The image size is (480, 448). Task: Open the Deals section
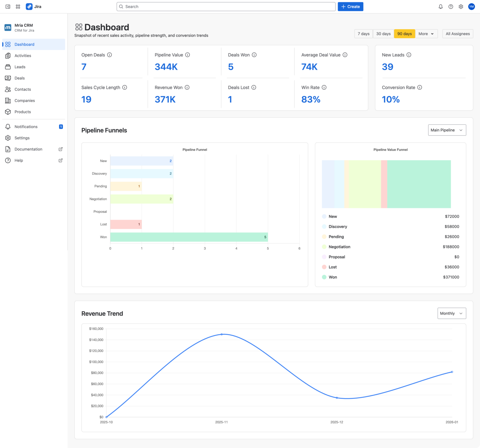tap(19, 78)
